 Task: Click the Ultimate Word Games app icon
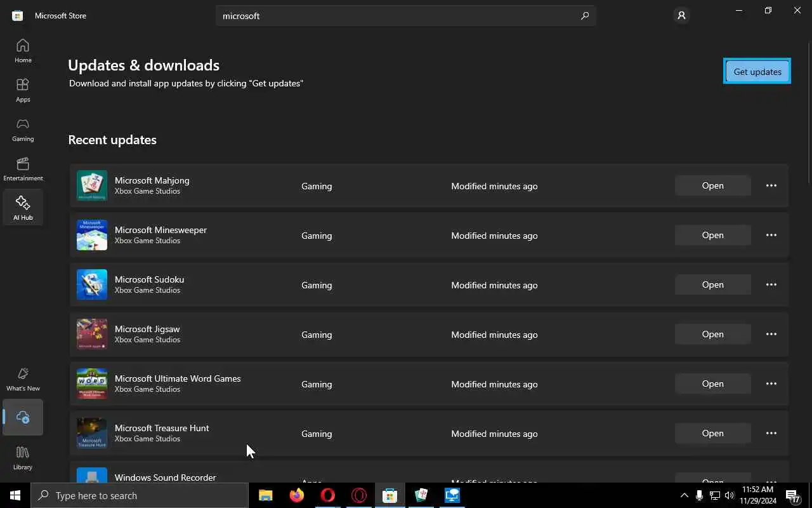point(92,384)
